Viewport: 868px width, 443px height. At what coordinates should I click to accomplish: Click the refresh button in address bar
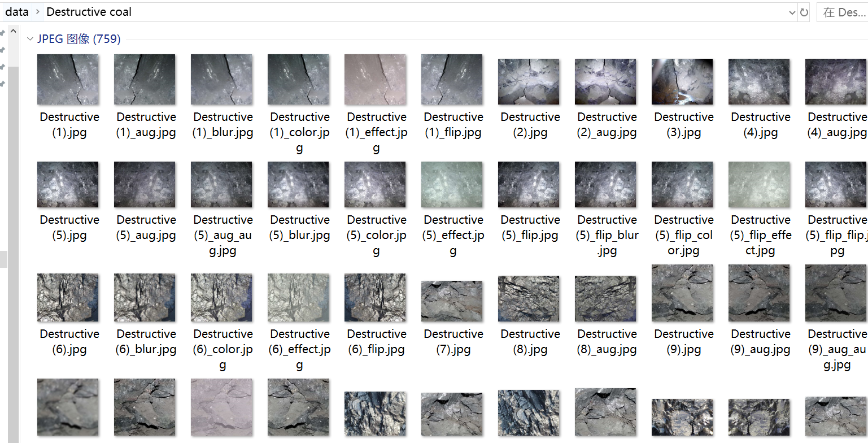804,12
